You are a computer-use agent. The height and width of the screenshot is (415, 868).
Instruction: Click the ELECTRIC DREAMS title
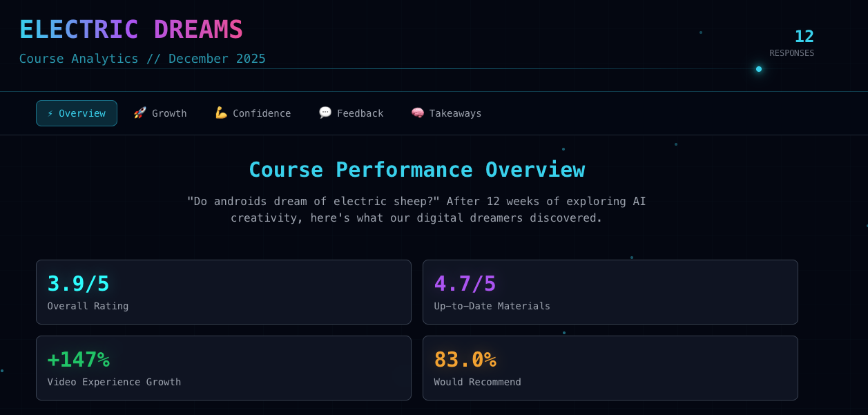[x=131, y=29]
